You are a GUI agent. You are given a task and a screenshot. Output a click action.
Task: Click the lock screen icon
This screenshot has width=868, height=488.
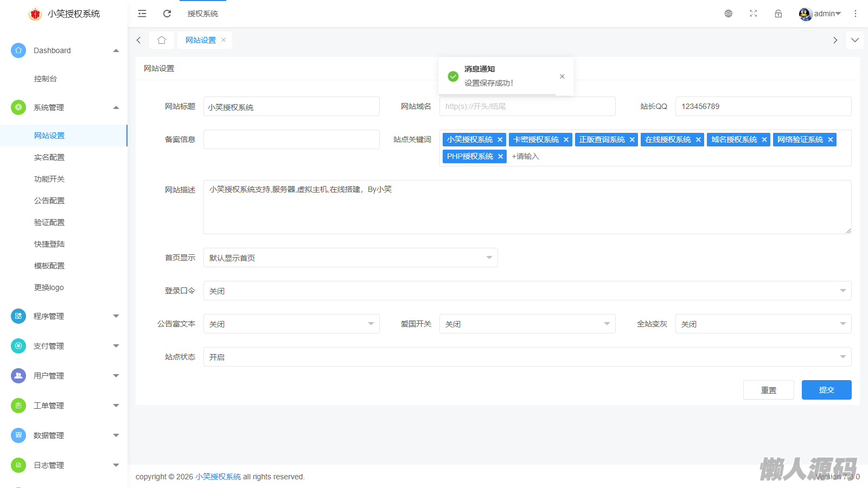pyautogui.click(x=778, y=14)
